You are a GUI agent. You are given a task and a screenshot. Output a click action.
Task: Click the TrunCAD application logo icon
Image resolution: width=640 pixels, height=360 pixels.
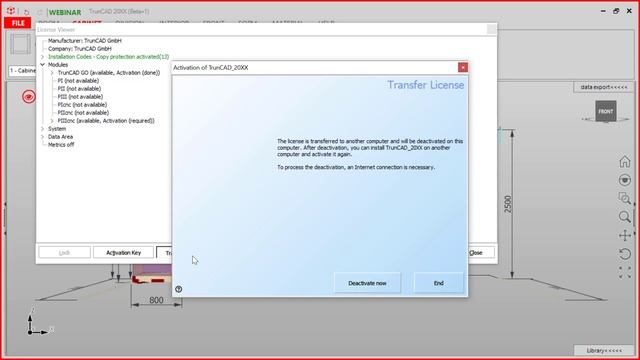(11, 11)
